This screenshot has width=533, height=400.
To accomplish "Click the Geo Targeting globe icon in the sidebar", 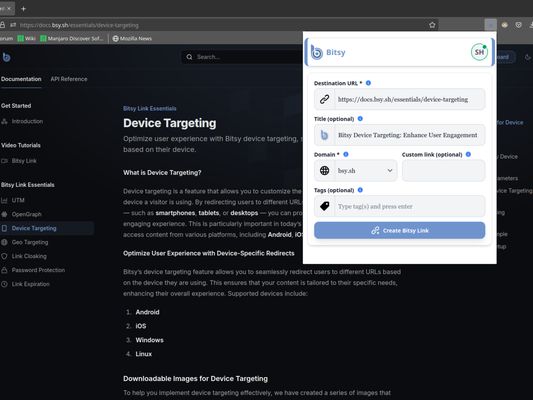I will click(x=4, y=242).
